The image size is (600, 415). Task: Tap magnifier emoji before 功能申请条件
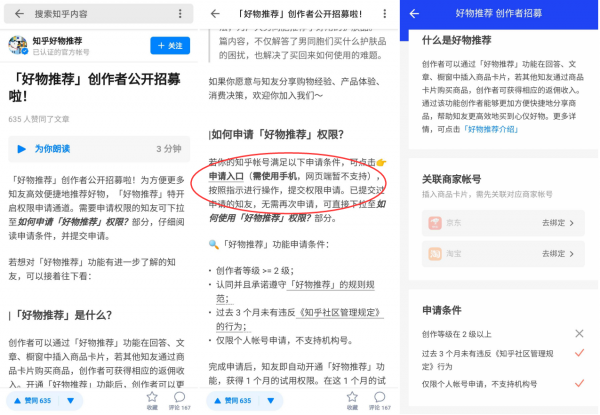(x=214, y=244)
